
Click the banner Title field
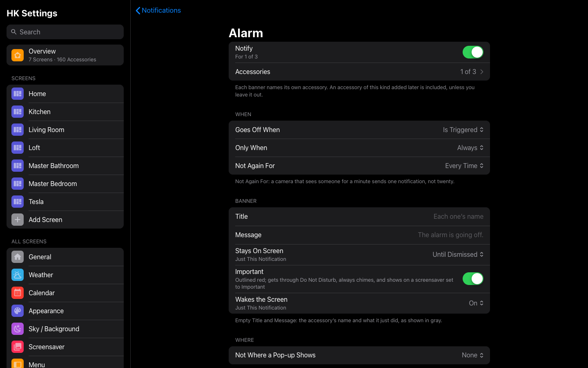pyautogui.click(x=359, y=217)
